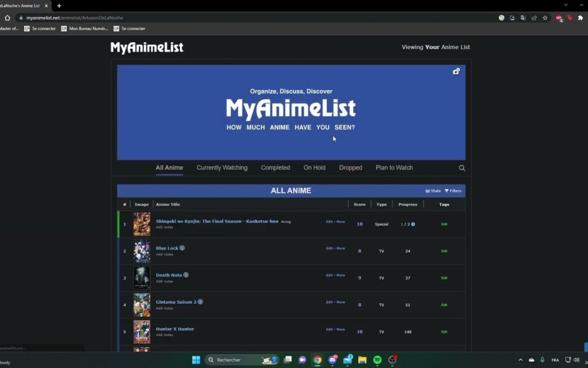This screenshot has height=368, width=588.
Task: Click the increment icon next to 1 / 2 progress
Action: tap(413, 224)
